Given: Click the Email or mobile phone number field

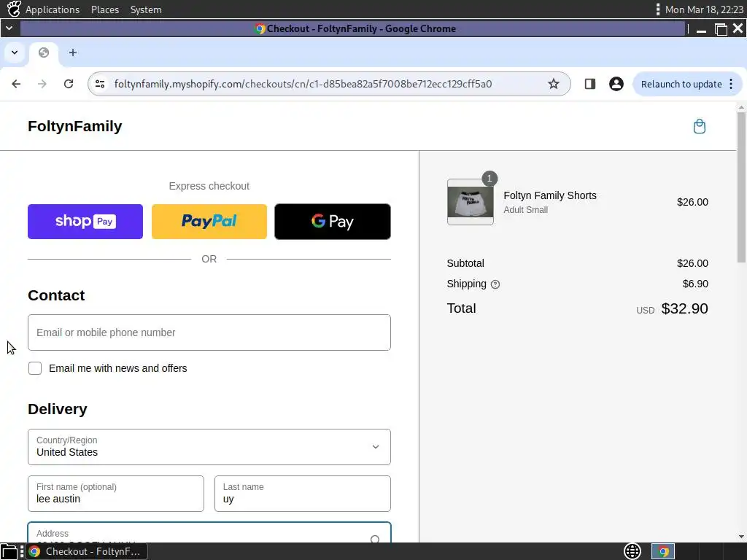Looking at the screenshot, I should point(209,332).
